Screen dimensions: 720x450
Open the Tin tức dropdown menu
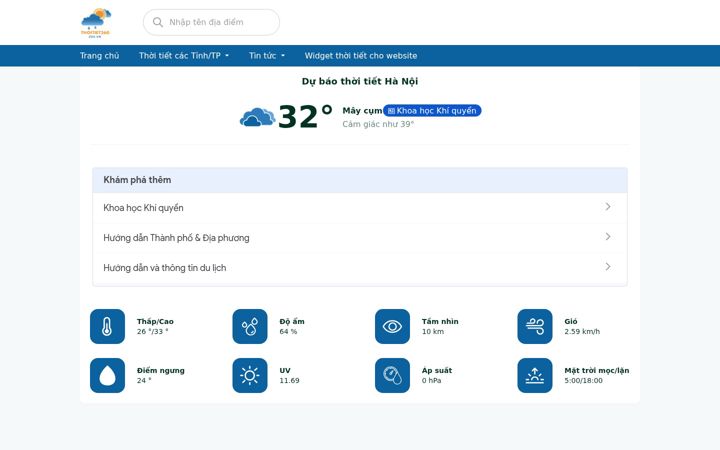(x=267, y=56)
